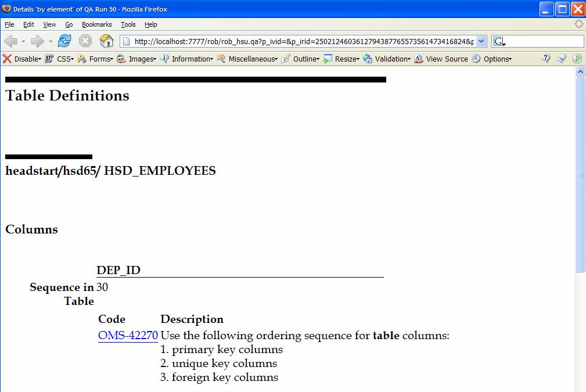
Task: Click the 'headstart/hsd65/ HSD_EMPLOYEES' heading
Action: (110, 170)
